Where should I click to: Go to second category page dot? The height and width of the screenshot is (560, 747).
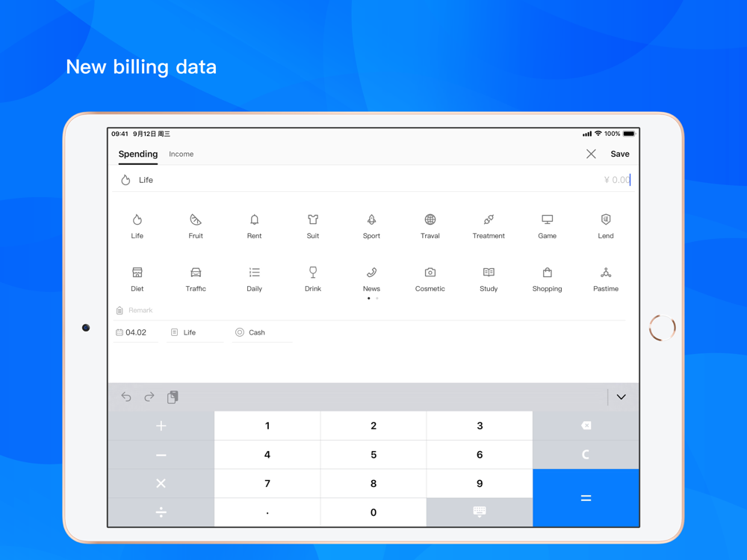click(x=376, y=298)
